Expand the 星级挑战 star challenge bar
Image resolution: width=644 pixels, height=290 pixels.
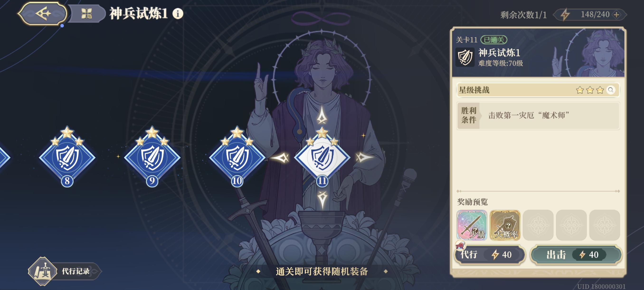[x=538, y=90]
